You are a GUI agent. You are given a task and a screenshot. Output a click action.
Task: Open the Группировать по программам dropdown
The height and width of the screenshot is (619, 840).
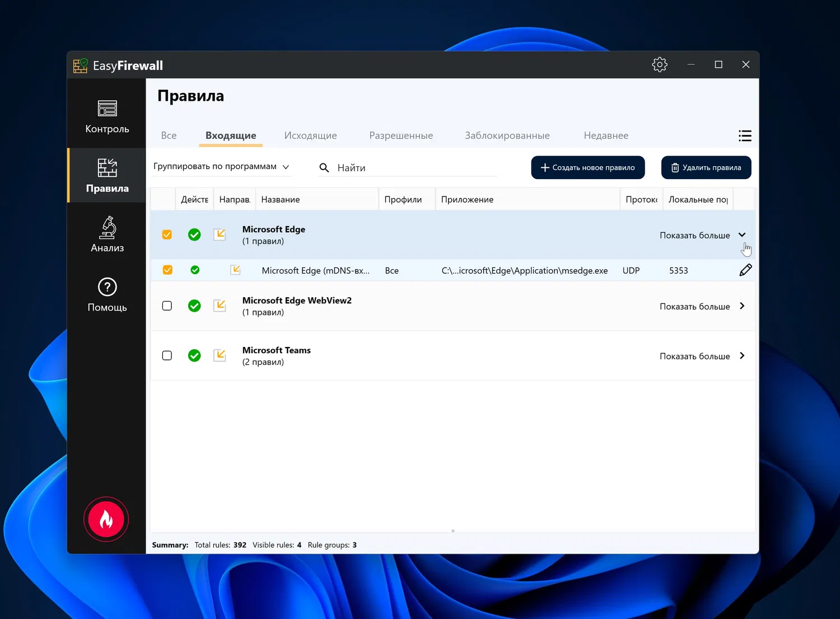click(221, 166)
